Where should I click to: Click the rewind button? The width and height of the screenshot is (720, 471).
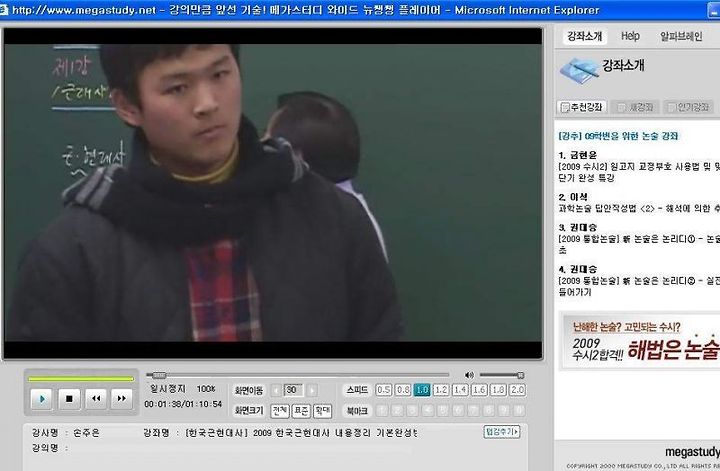coord(96,399)
